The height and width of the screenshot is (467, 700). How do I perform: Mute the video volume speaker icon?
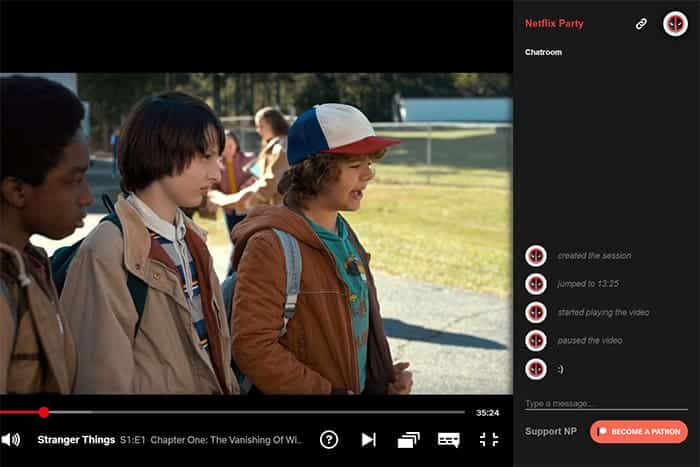[x=11, y=440]
